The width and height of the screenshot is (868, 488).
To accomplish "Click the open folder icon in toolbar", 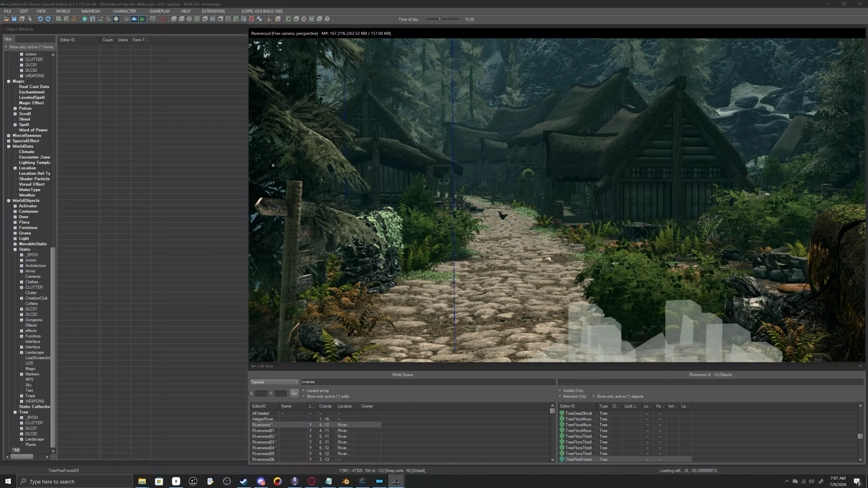I will [6, 19].
